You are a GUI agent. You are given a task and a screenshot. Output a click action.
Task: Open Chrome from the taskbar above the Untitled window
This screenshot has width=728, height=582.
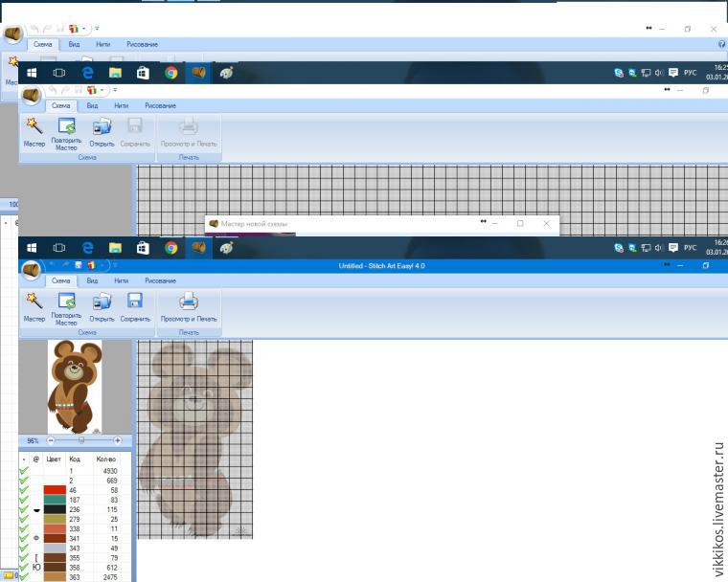click(x=171, y=248)
